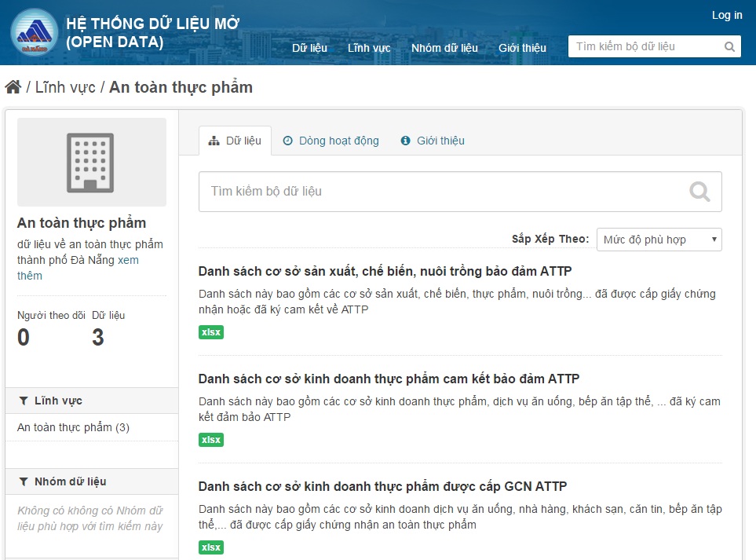This screenshot has height=560, width=756.
Task: Open dataset 'kinh doanh thực phẩm cam kết bảo đảm ATTP'
Action: point(389,379)
